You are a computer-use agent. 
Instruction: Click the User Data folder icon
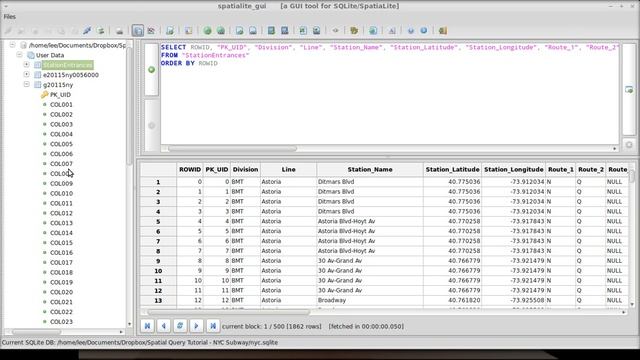[31, 55]
